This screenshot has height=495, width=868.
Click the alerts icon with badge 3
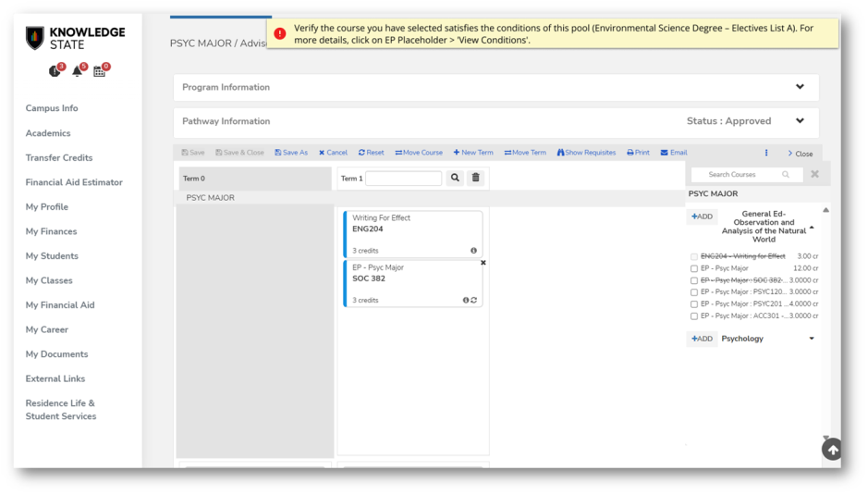(55, 71)
